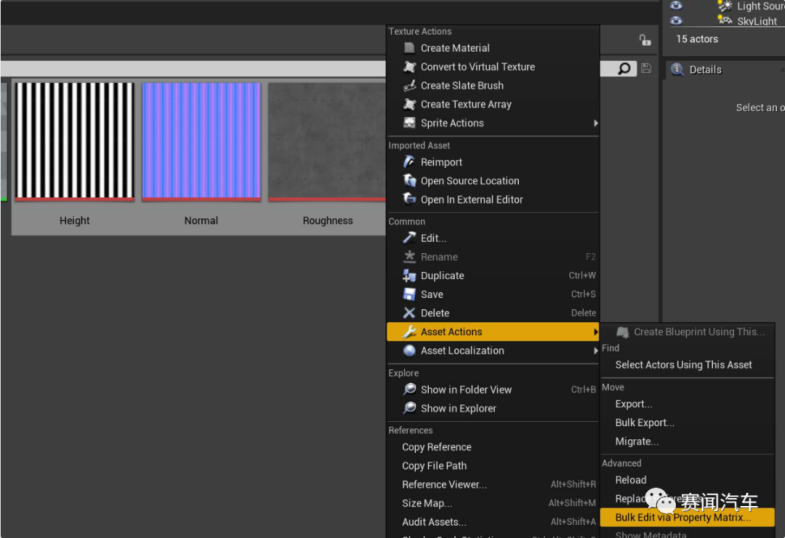Viewport: 785px width, 538px height.
Task: Click the Reimport icon
Action: (x=409, y=162)
